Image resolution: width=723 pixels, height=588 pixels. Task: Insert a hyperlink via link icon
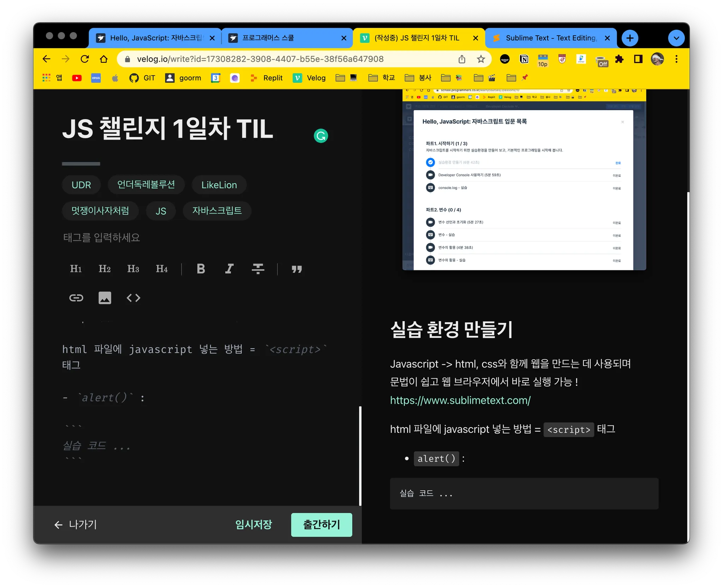click(x=76, y=298)
